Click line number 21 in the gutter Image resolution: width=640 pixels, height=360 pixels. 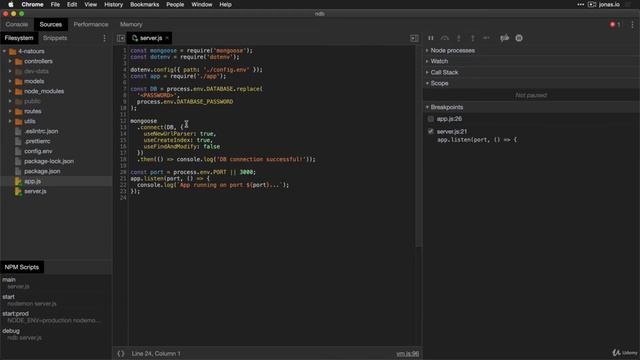point(123,178)
